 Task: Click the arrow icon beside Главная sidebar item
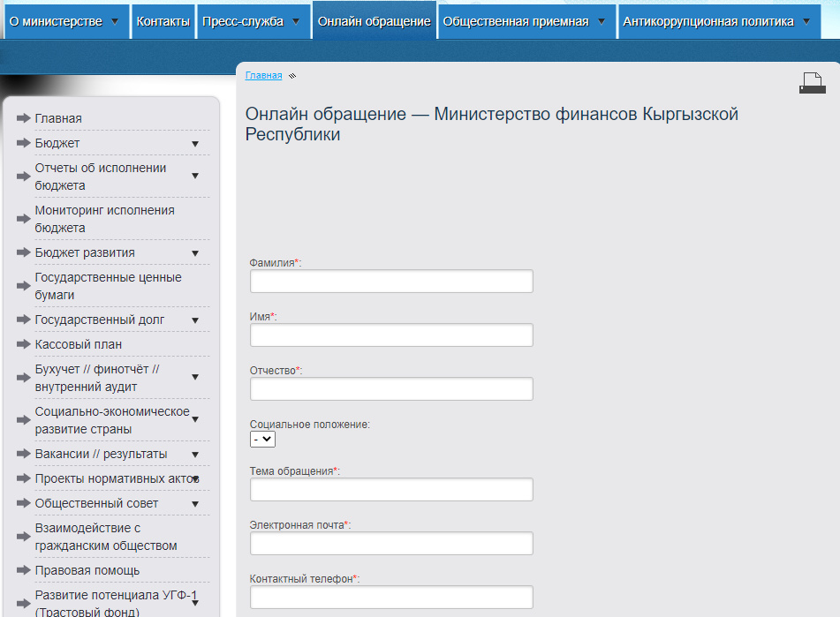pos(22,117)
